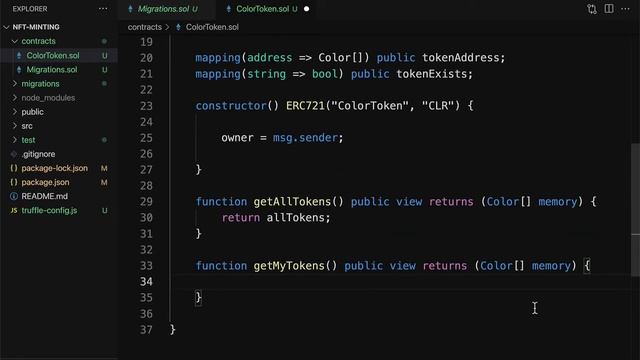Select Migrations.sol in the file explorer
This screenshot has height=360, width=640.
coord(51,70)
